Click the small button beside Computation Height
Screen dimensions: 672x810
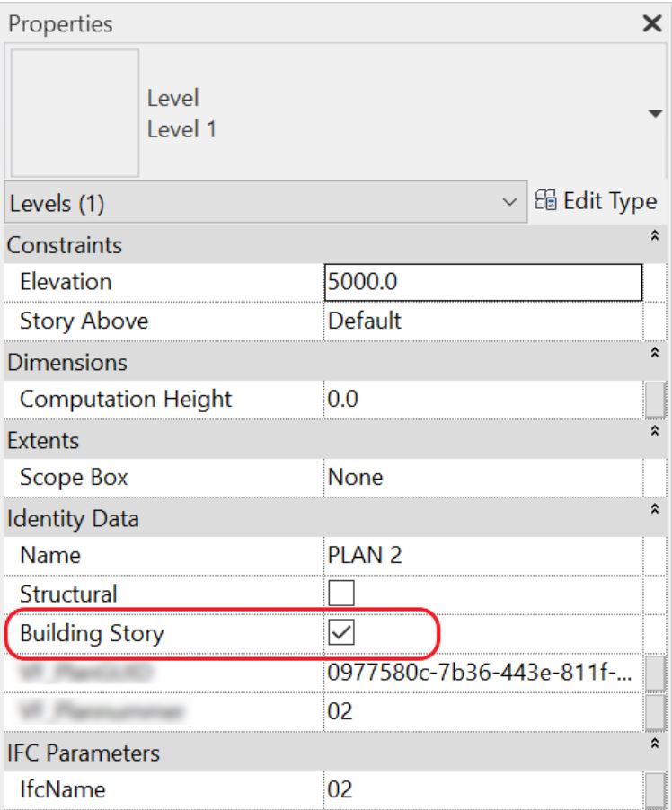(x=655, y=400)
